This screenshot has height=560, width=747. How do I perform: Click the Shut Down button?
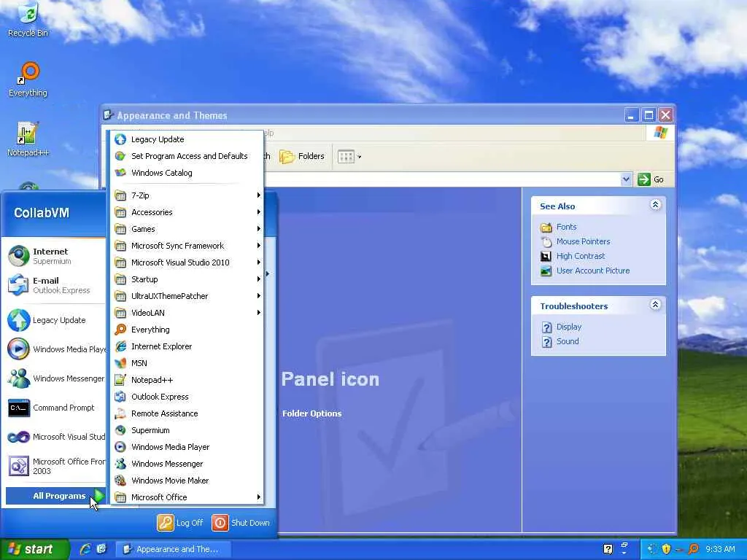point(241,522)
